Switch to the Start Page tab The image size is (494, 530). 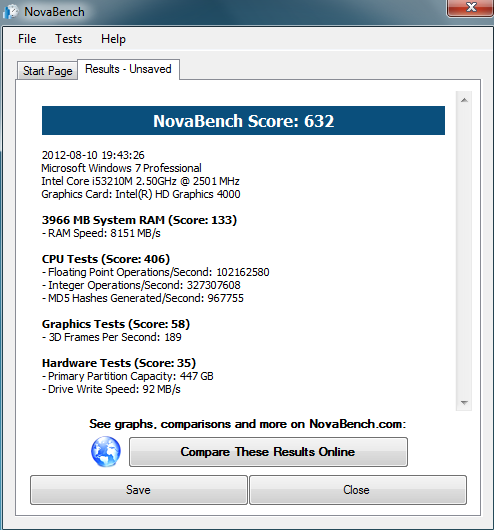click(x=48, y=71)
